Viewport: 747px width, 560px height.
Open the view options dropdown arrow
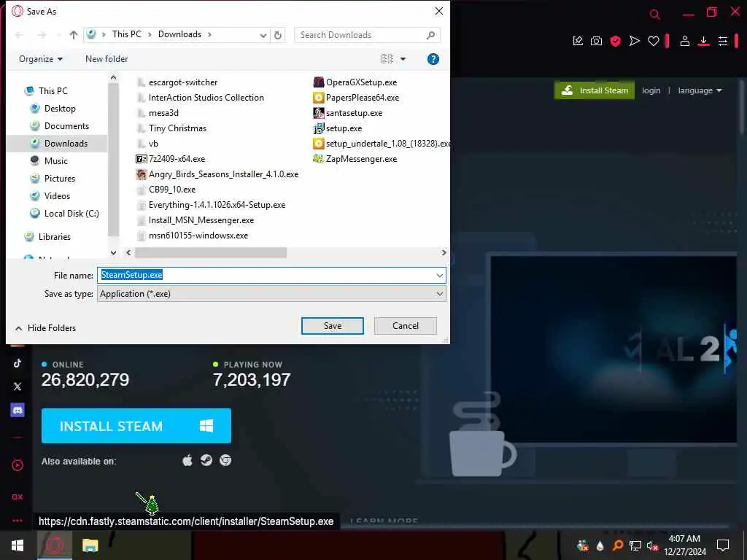point(403,59)
